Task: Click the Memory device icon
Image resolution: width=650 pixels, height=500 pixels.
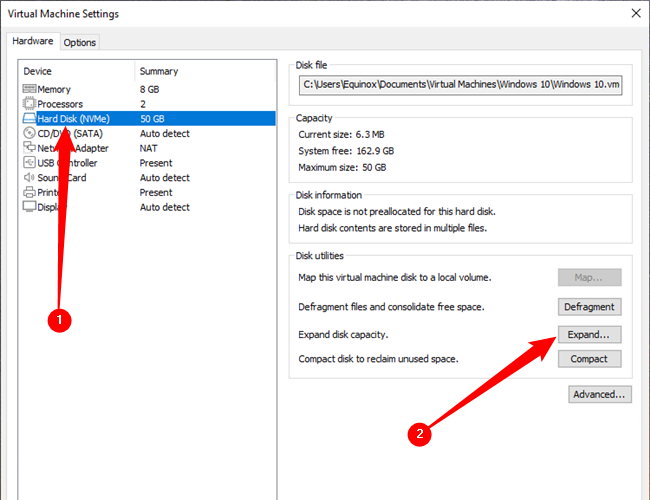Action: click(x=29, y=90)
